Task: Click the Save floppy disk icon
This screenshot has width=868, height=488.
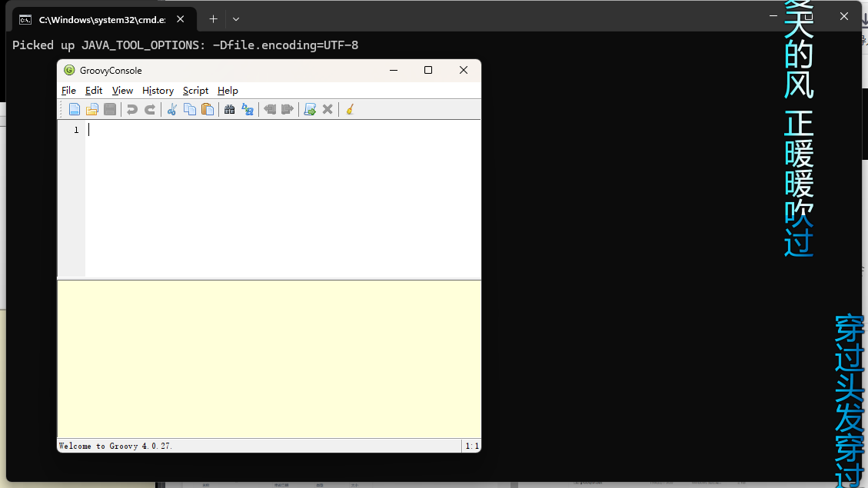Action: point(110,110)
